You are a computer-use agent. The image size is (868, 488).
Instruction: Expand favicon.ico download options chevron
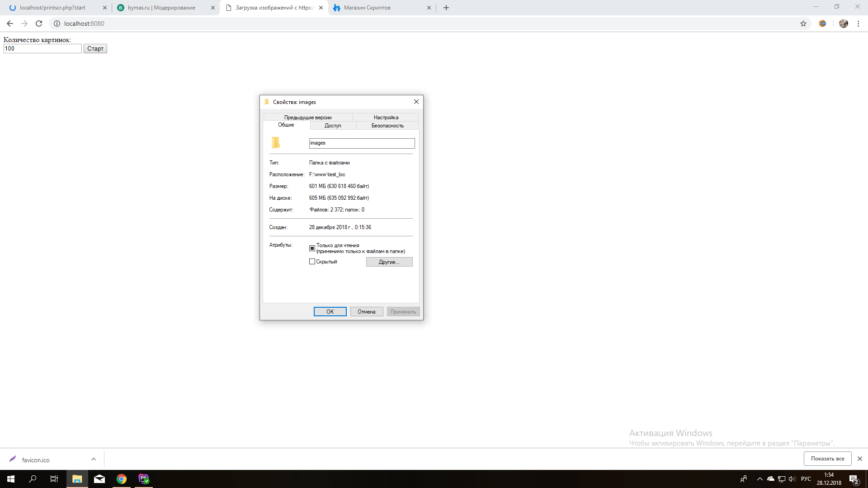pyautogui.click(x=94, y=459)
